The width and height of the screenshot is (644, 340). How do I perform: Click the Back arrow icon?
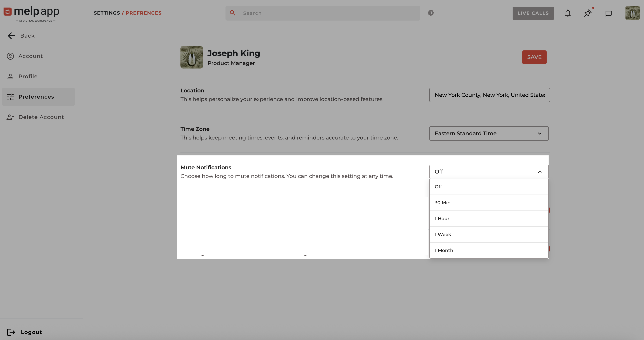11,36
